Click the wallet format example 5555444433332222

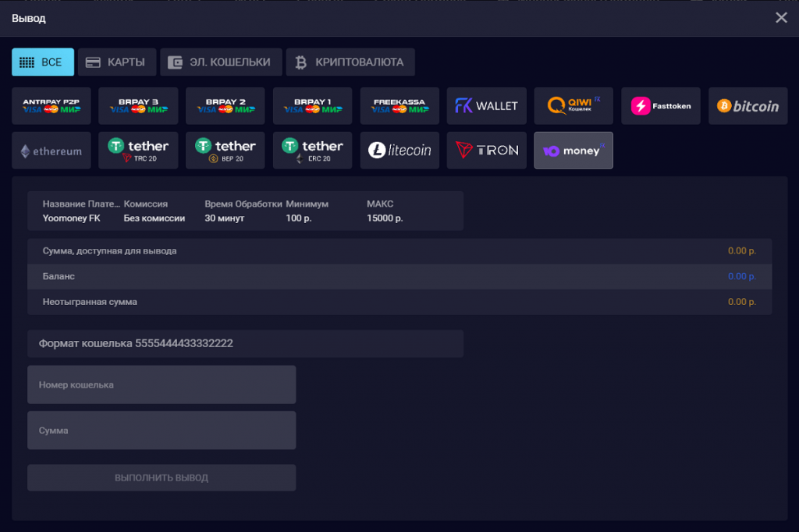[184, 343]
